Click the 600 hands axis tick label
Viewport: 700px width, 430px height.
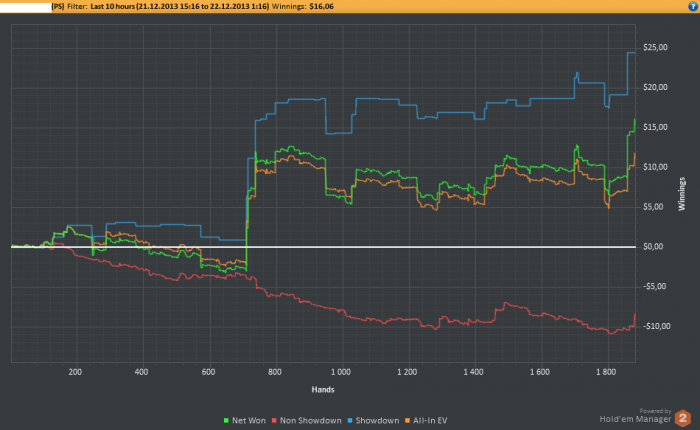pyautogui.click(x=208, y=372)
